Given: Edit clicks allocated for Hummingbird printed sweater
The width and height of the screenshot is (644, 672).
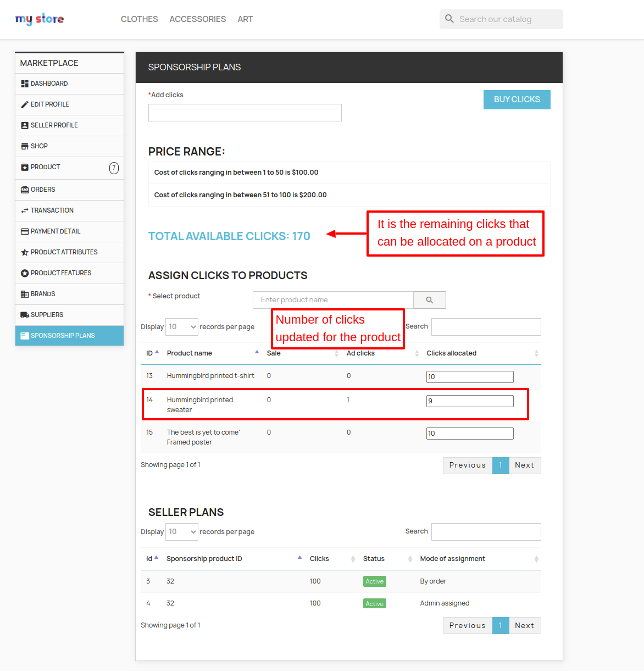Looking at the screenshot, I should (x=470, y=401).
